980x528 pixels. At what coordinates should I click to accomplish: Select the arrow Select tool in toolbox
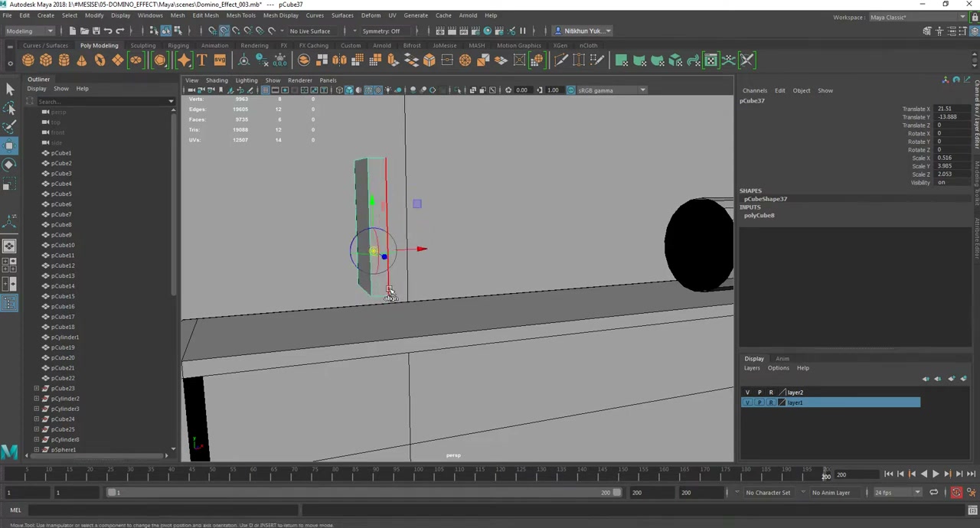9,90
